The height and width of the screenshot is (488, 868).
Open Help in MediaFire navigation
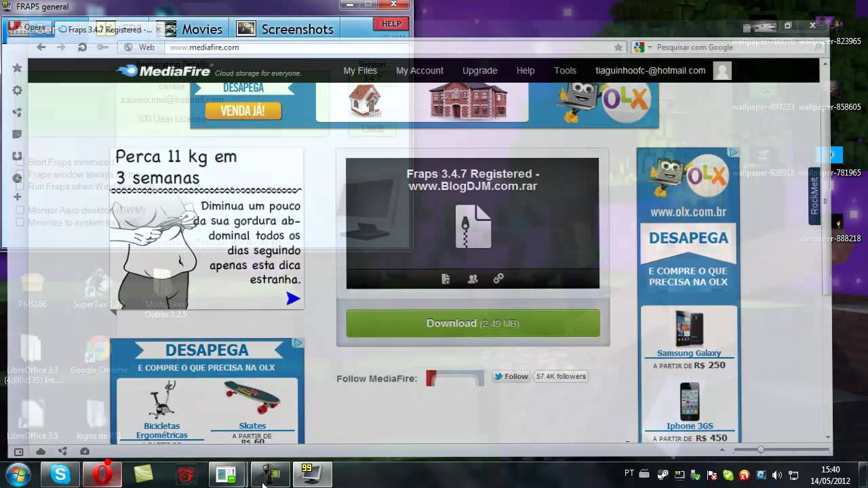pyautogui.click(x=526, y=70)
